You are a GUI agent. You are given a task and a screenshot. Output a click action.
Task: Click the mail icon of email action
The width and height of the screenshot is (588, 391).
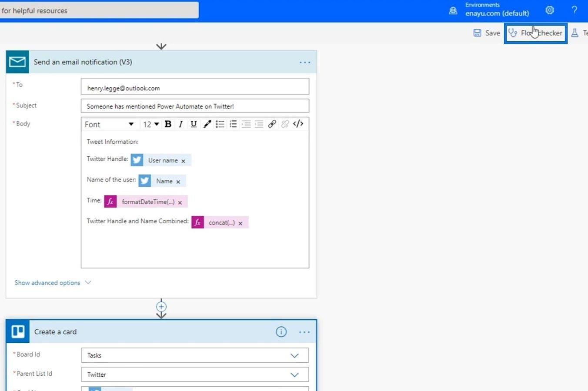[17, 62]
